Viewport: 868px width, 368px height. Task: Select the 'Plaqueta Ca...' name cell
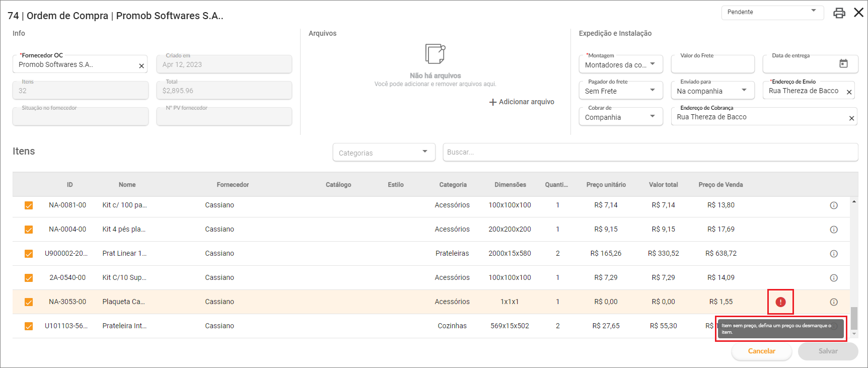(x=123, y=302)
